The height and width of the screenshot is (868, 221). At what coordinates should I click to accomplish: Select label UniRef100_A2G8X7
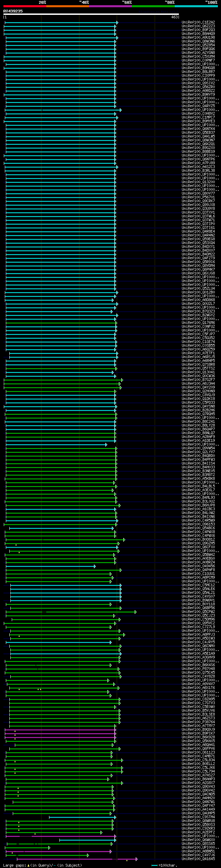[x=198, y=783]
